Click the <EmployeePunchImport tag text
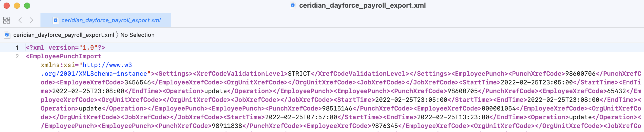The height and width of the screenshot is (132, 644). [x=64, y=56]
